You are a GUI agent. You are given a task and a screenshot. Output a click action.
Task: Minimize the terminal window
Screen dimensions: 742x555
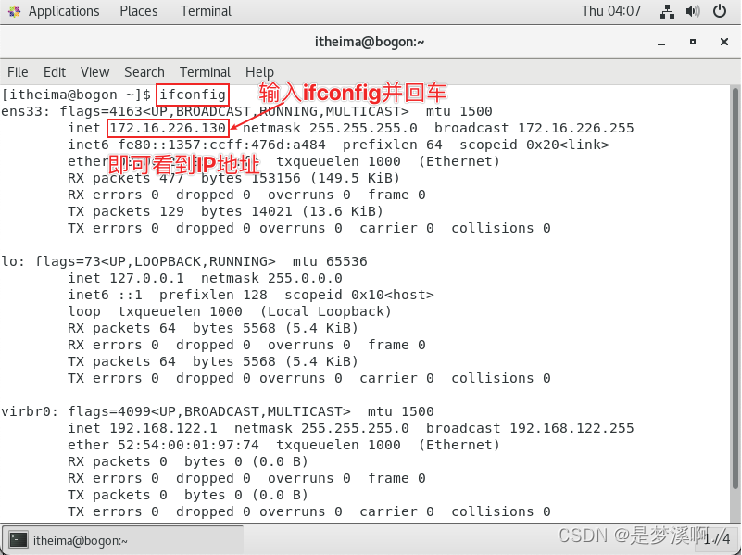(662, 42)
